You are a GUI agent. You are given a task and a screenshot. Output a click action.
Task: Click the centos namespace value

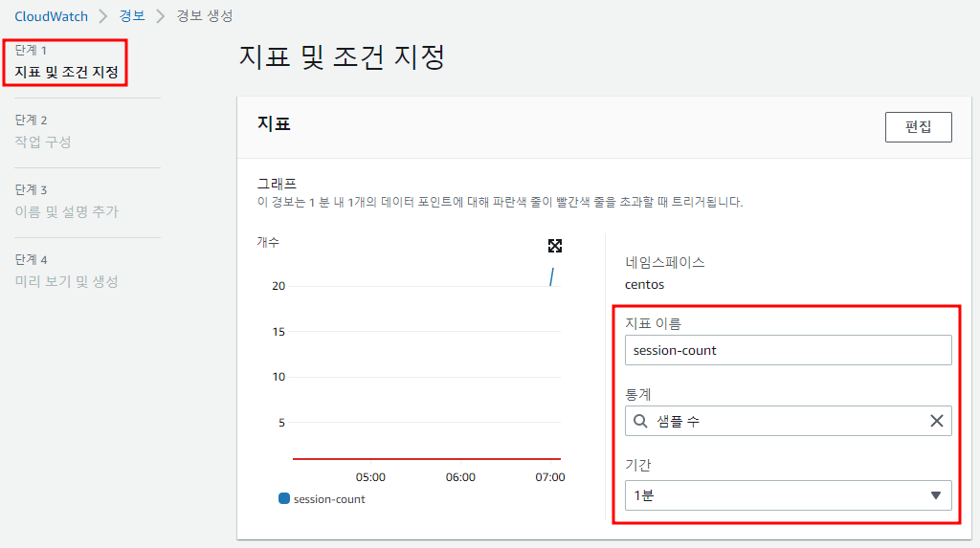(x=644, y=284)
